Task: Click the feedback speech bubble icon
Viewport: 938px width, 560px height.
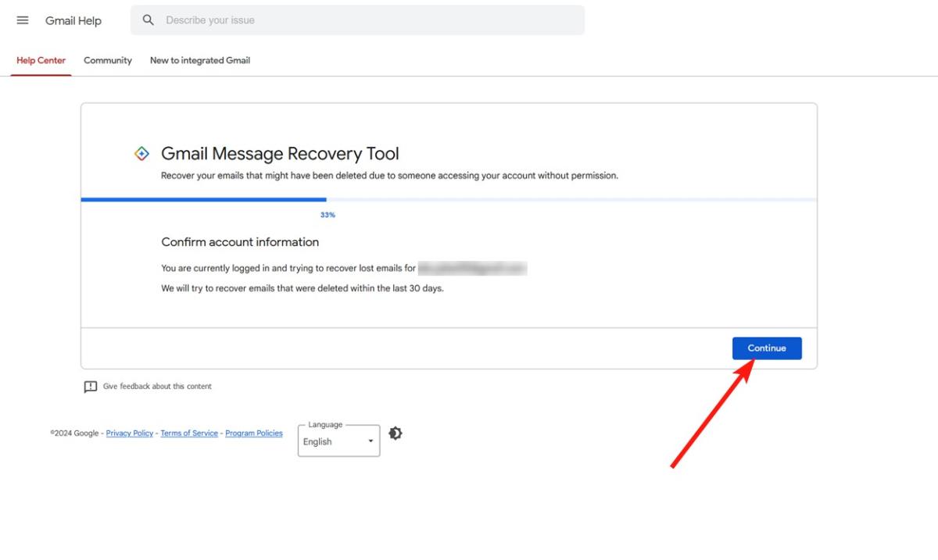Action: (x=91, y=386)
